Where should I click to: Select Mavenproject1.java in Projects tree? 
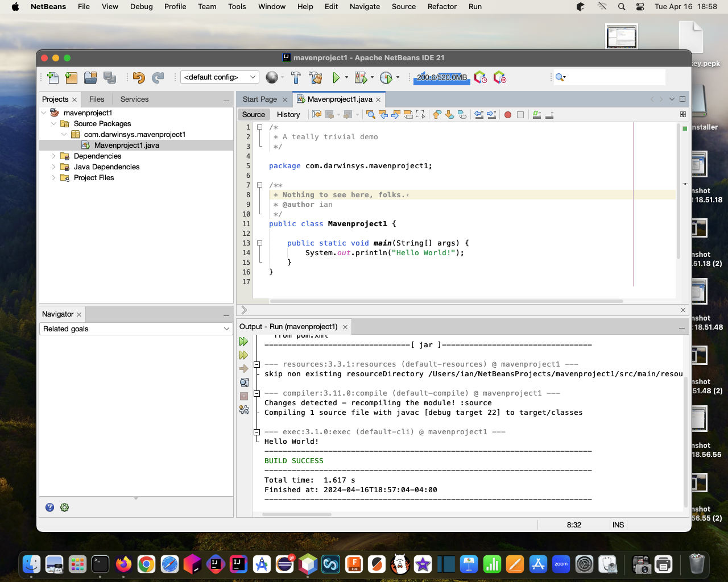point(126,145)
